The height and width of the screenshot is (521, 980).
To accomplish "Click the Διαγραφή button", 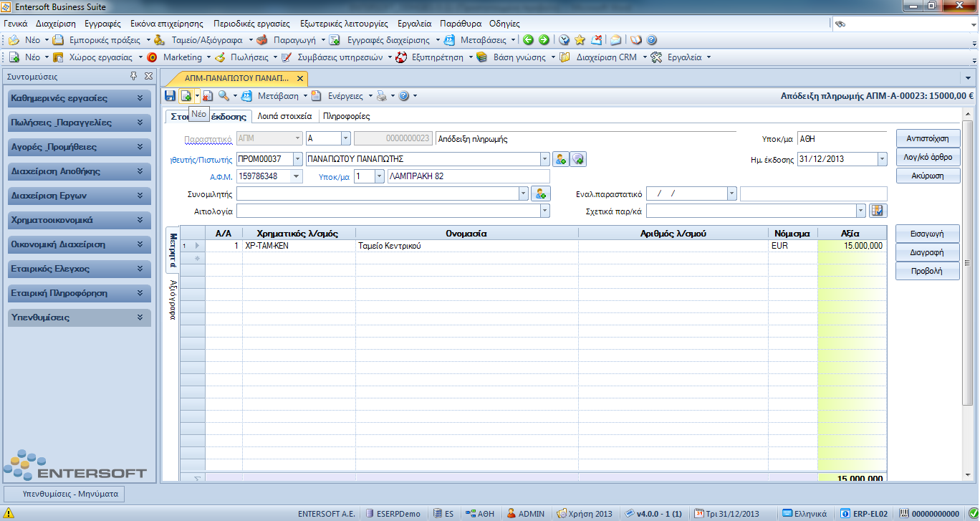I will 928,252.
